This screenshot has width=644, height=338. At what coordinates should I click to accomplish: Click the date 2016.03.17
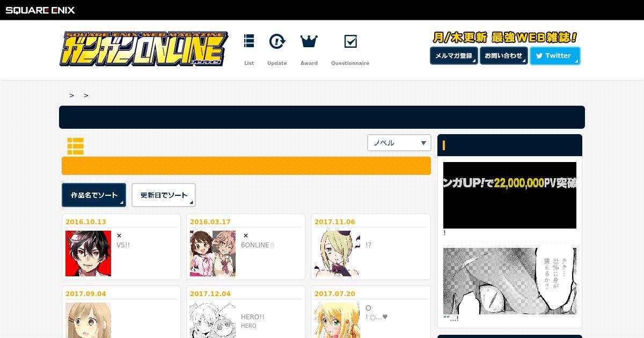[x=210, y=222]
